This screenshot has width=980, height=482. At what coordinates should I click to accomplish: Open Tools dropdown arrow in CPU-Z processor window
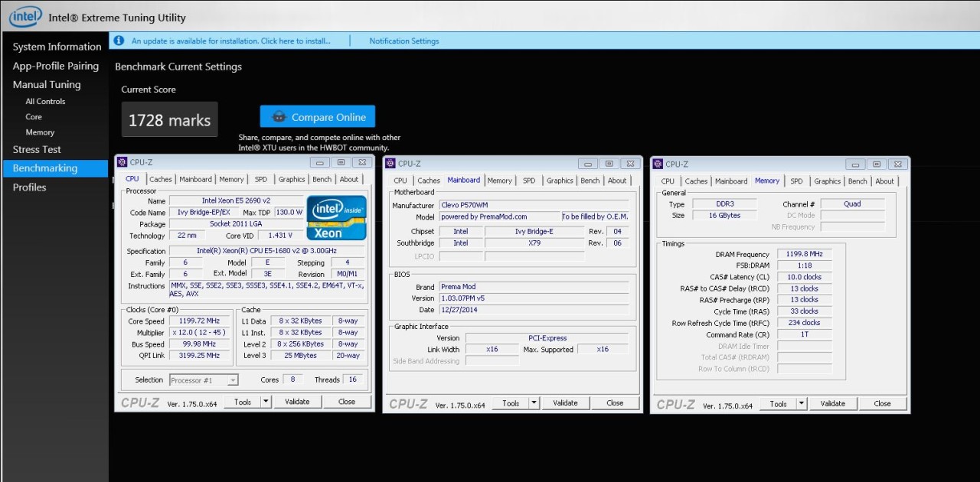[266, 402]
